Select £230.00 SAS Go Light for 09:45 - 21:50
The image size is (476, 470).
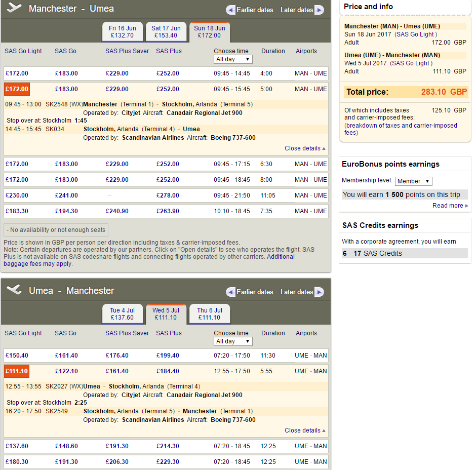pyautogui.click(x=17, y=195)
